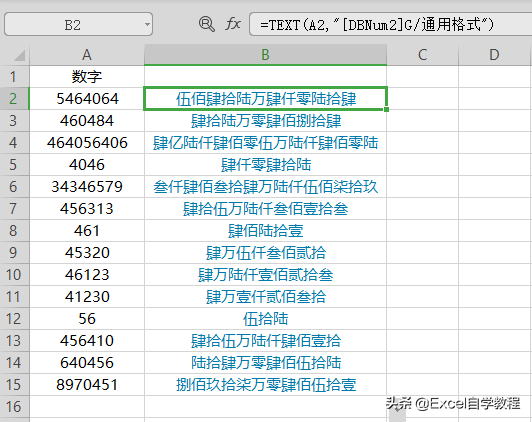Click cell with value 456410
This screenshot has height=422, width=532.
click(x=87, y=341)
